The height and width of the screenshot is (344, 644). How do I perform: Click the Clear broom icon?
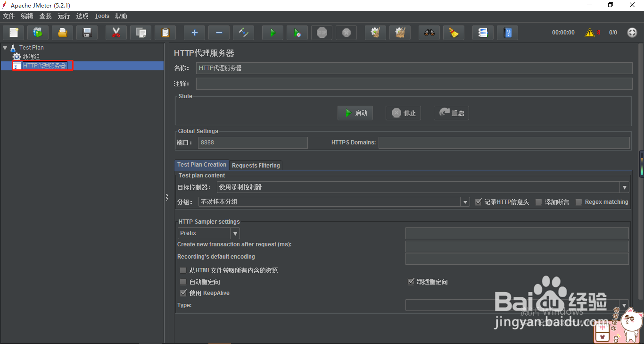(375, 33)
